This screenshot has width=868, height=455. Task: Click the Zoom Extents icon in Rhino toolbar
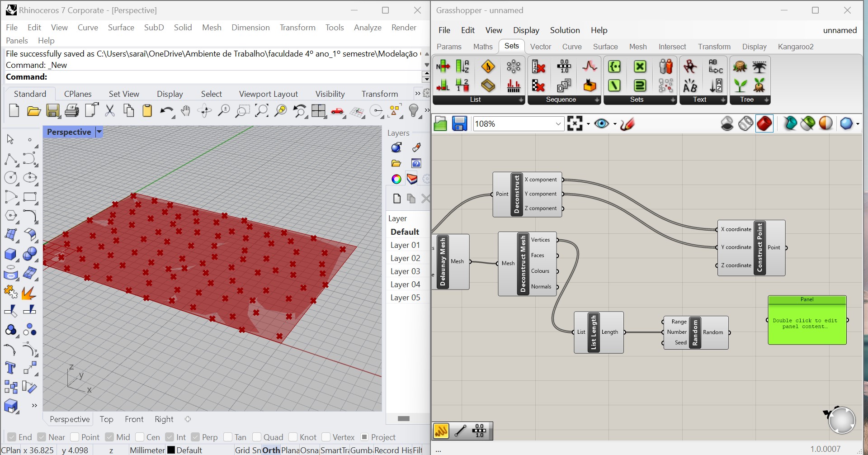[x=261, y=111]
